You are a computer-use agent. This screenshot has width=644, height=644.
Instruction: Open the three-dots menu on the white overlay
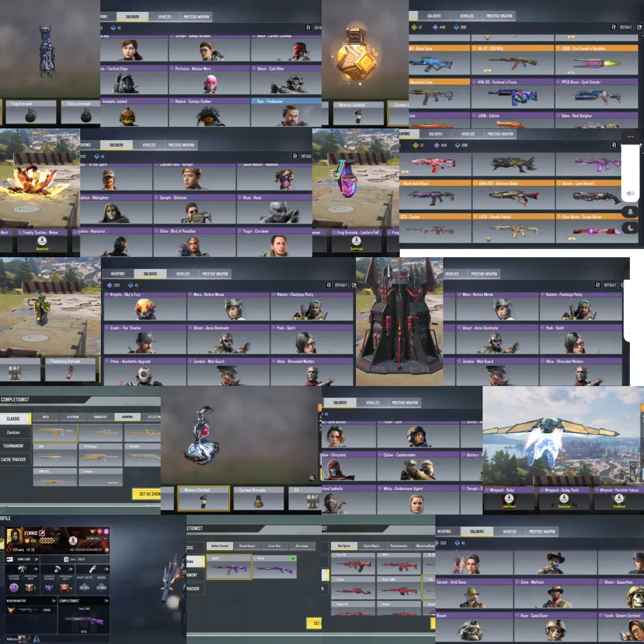coord(630,137)
